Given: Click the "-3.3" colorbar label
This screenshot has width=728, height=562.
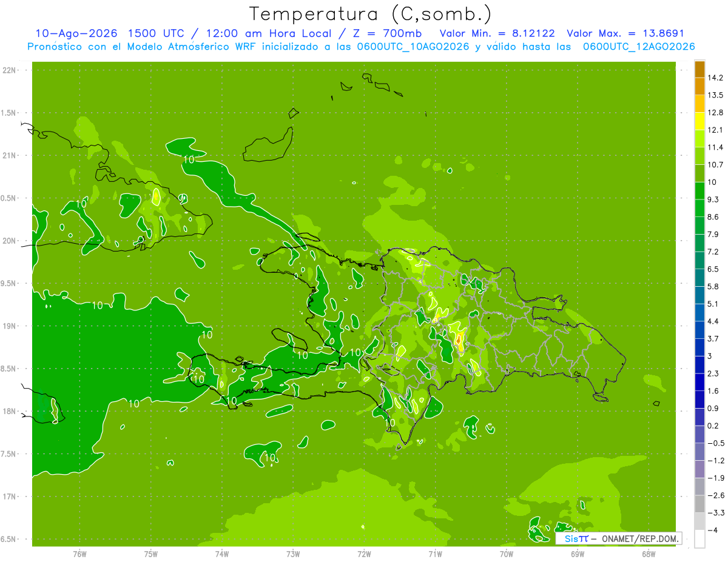Looking at the screenshot, I should click(716, 513).
